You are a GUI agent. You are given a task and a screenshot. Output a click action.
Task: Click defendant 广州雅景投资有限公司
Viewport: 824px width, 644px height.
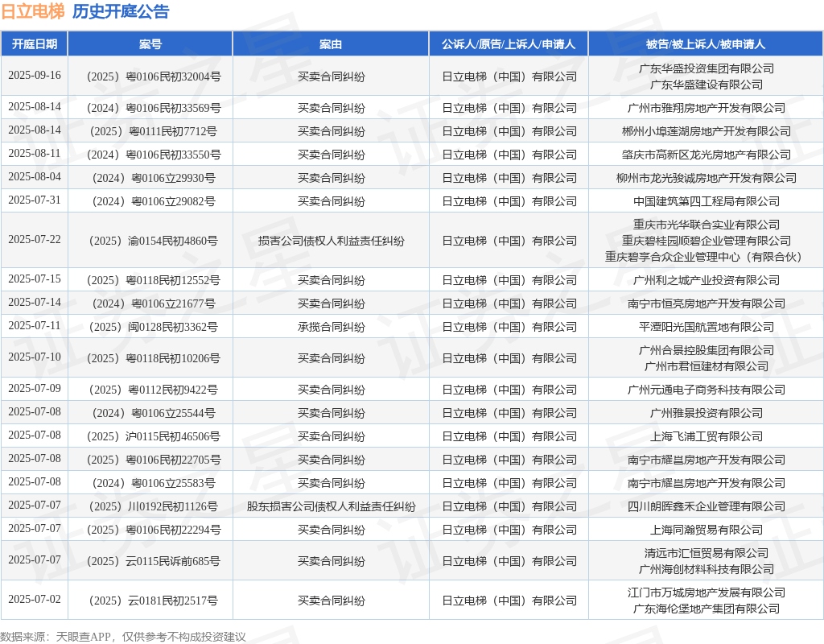(x=707, y=413)
